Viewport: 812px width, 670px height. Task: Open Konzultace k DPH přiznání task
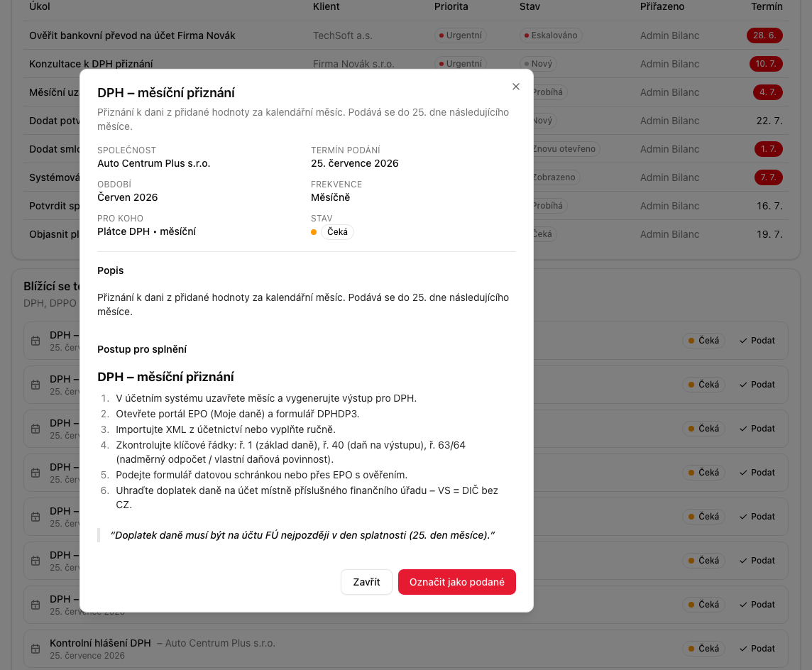(91, 64)
